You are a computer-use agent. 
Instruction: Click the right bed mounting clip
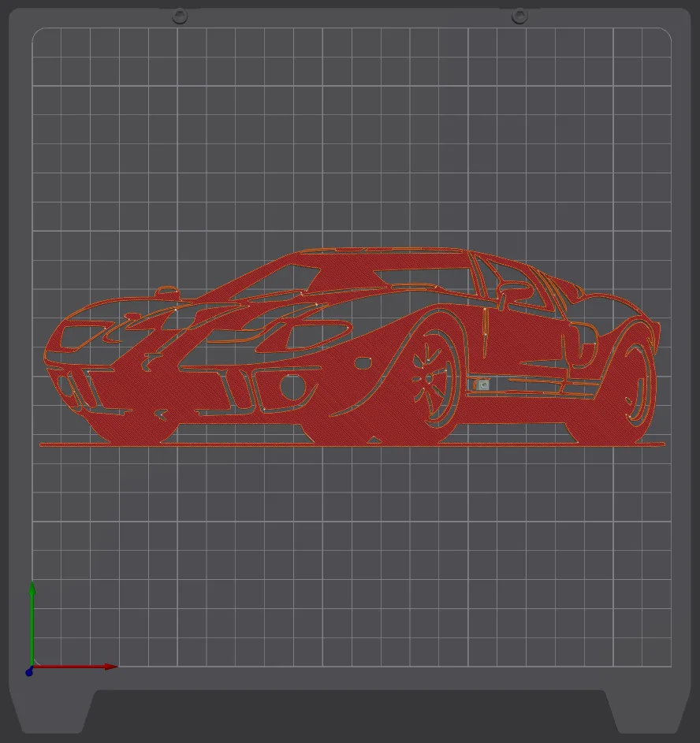pyautogui.click(x=520, y=14)
